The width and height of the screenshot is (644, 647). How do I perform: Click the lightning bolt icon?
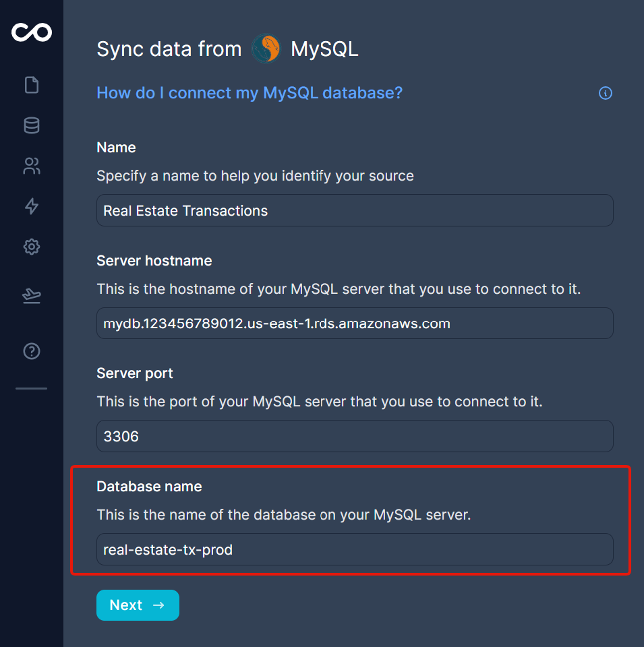pos(32,206)
